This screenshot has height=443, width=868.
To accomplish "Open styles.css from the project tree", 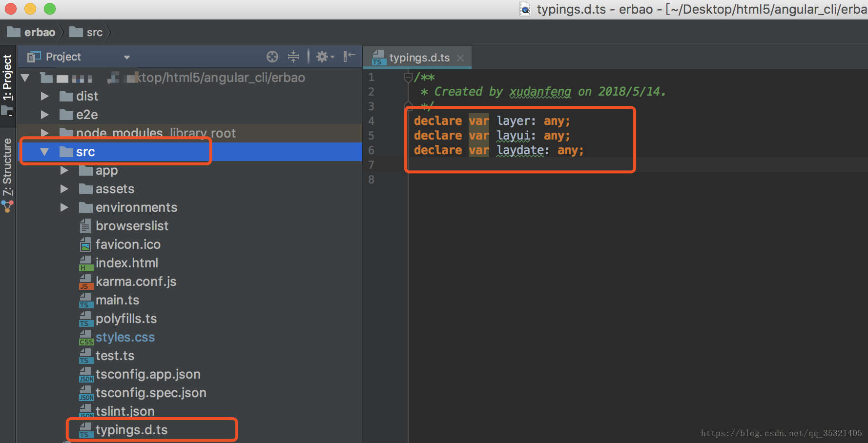I will tap(125, 337).
